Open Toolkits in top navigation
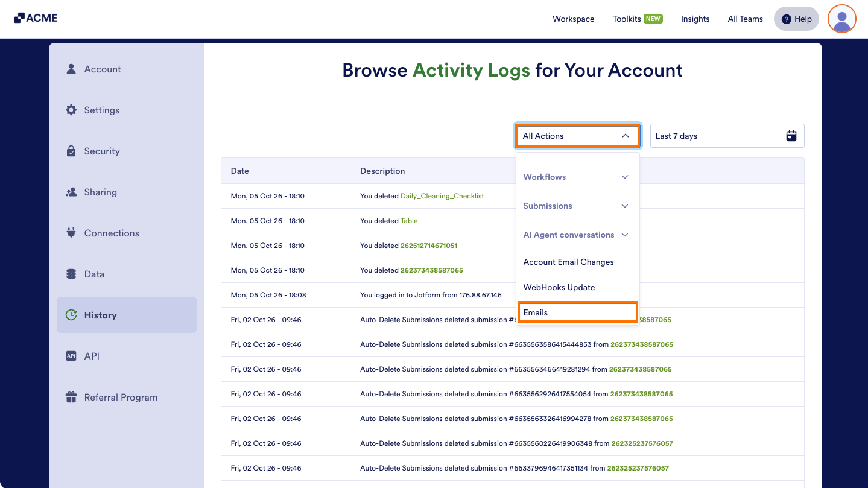The image size is (868, 488). click(x=638, y=19)
